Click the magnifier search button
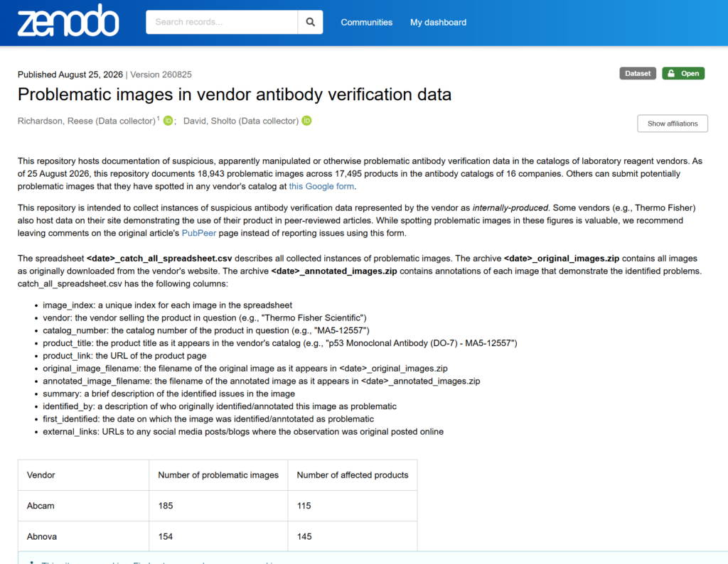728x564 pixels. pyautogui.click(x=310, y=22)
